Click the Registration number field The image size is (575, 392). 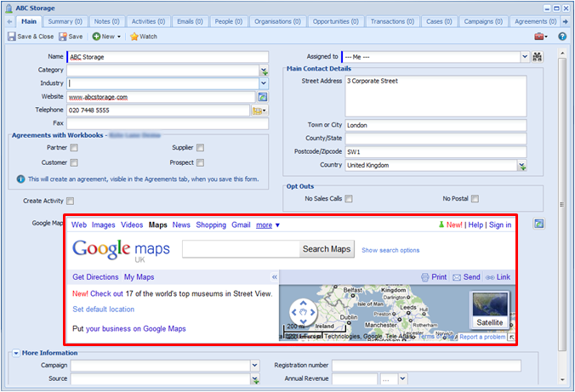[426, 366]
